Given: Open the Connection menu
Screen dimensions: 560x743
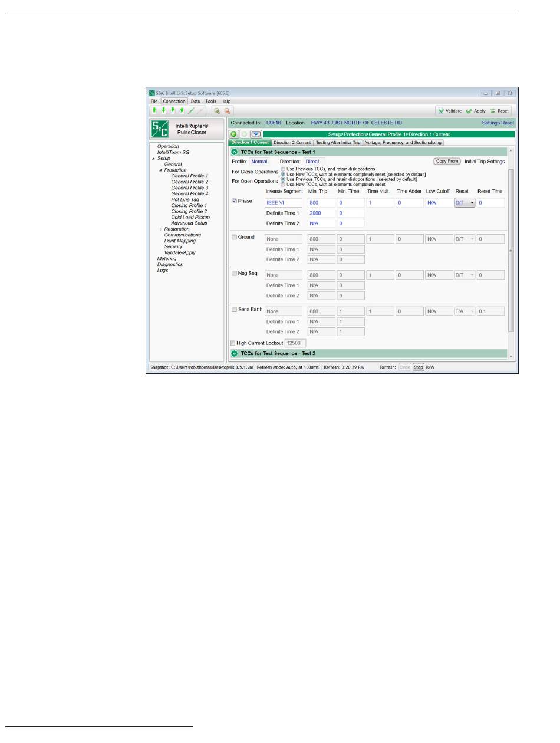Looking at the screenshot, I should point(174,101).
